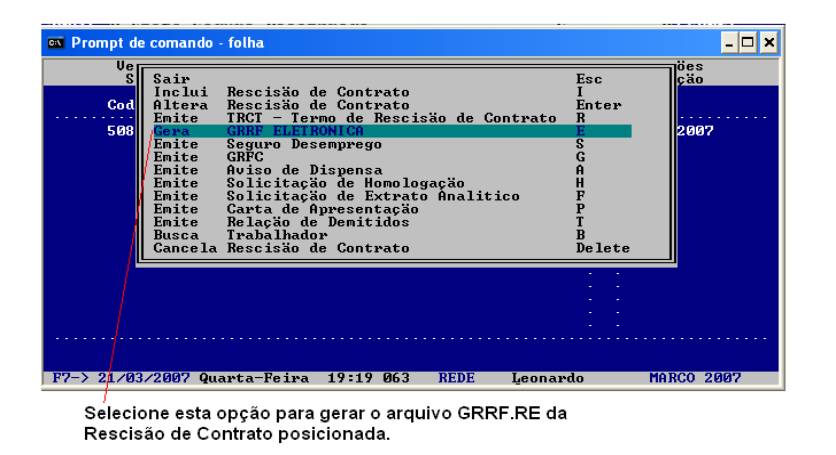Select the Sair menu option
The width and height of the screenshot is (836, 455).
pyautogui.click(x=392, y=79)
